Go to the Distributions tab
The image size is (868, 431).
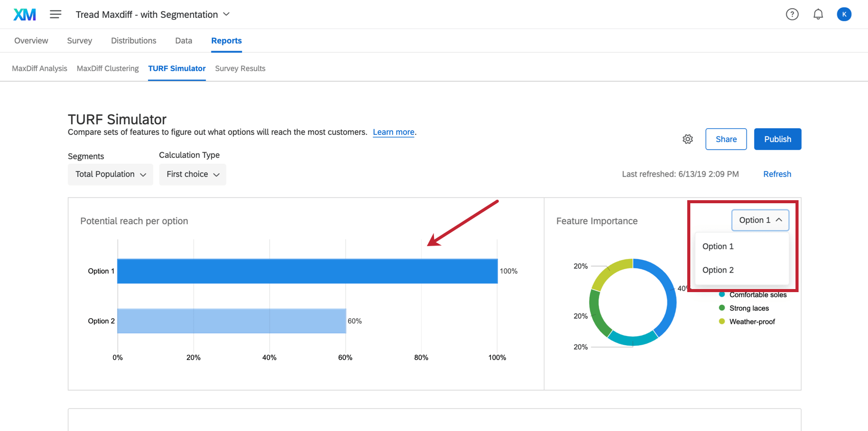pos(134,41)
